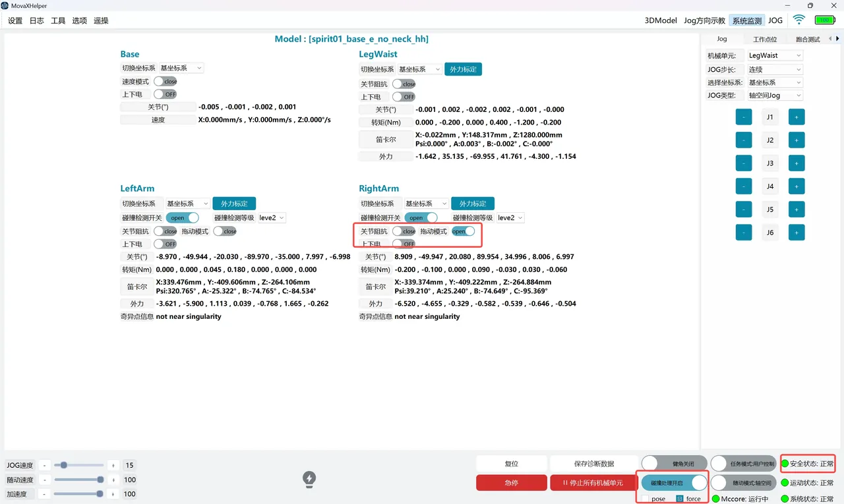Toggle RightArm 拖动模式 switch off

[463, 231]
